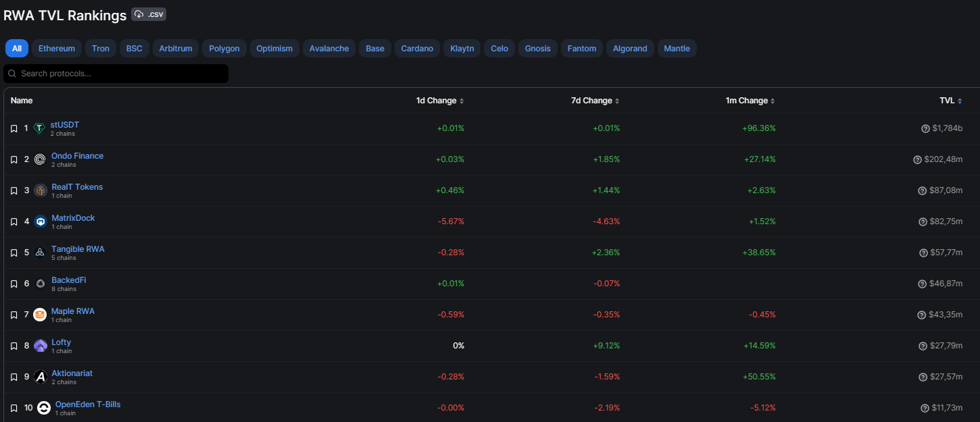This screenshot has width=980, height=422.
Task: Click the help icon beside $46,87m TVL
Action: pos(923,284)
